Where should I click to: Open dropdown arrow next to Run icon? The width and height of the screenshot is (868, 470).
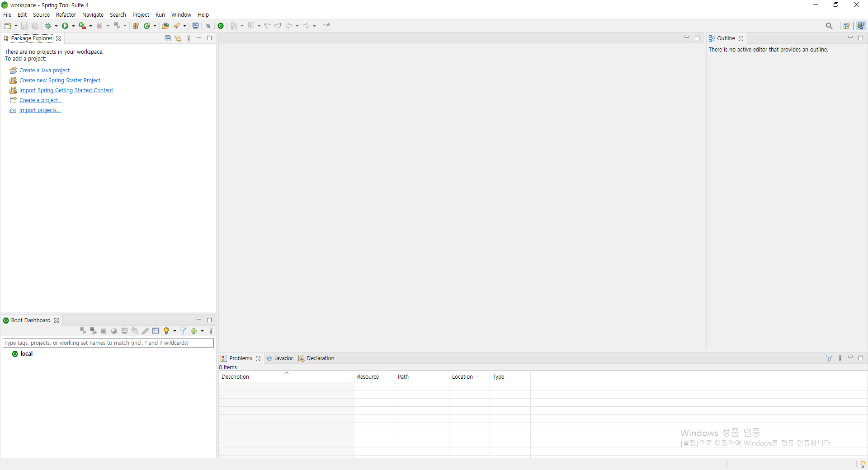tap(73, 26)
